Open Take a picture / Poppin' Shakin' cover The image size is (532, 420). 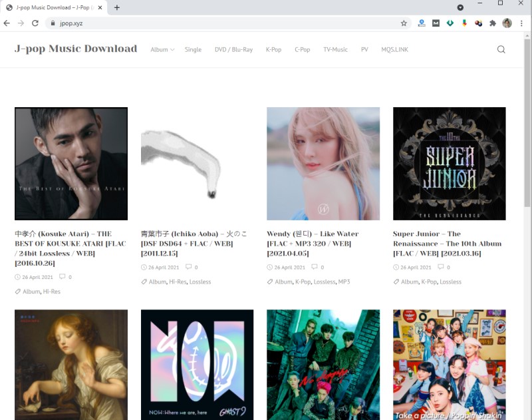point(450,365)
